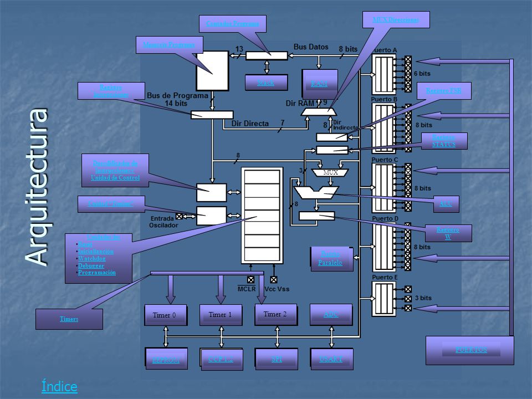The image size is (532, 399).
Task: Open the CCP 1,2 link
Action: pyautogui.click(x=221, y=359)
